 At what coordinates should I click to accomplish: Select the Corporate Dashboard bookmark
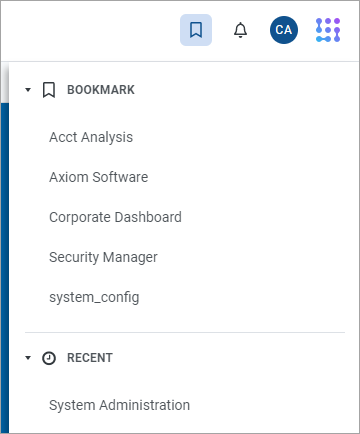click(x=115, y=217)
